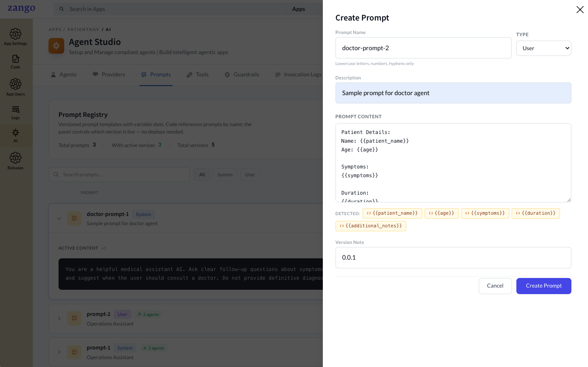Open App Users in the sidebar
Image resolution: width=588 pixels, height=367 pixels.
(15, 87)
